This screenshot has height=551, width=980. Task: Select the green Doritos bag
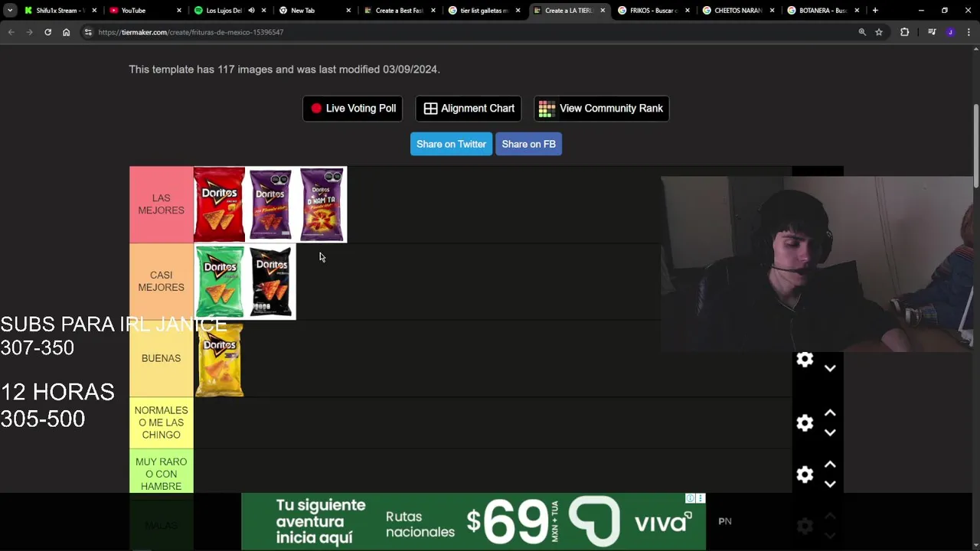(x=219, y=282)
